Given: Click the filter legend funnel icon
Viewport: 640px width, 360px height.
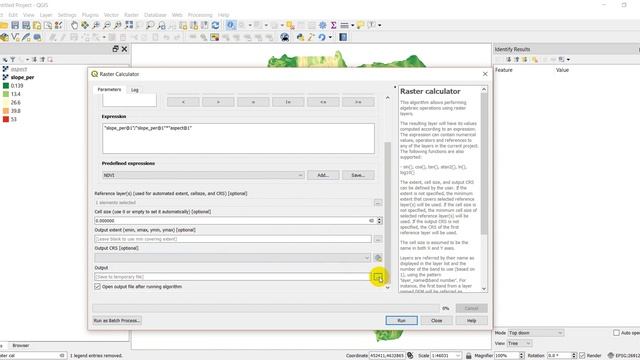Looking at the screenshot, I should (13, 60).
